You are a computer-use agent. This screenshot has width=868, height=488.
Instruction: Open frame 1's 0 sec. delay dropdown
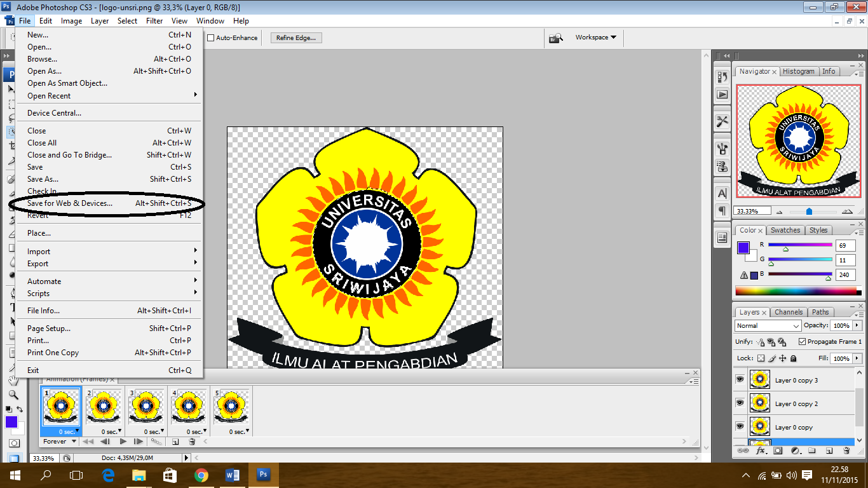pyautogui.click(x=76, y=430)
